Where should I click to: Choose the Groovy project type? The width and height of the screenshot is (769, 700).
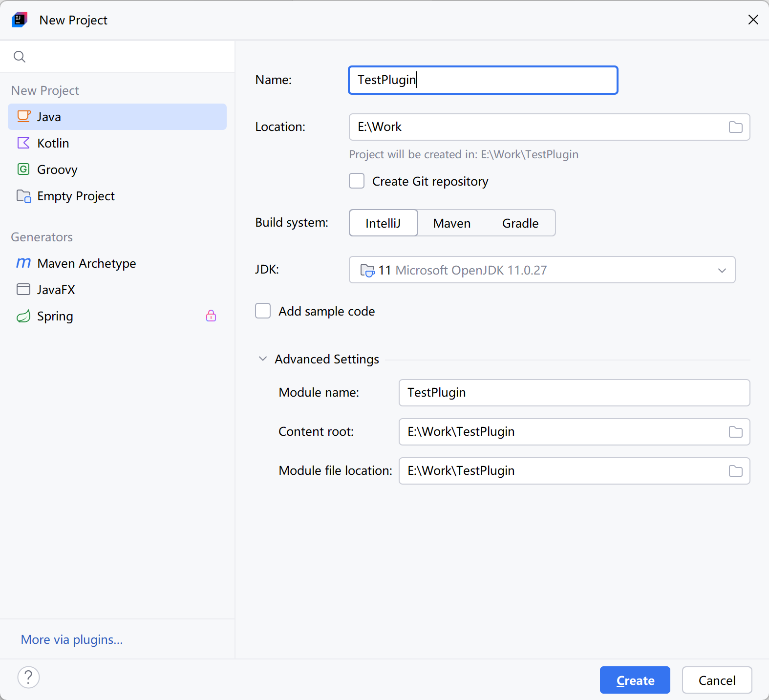click(57, 170)
